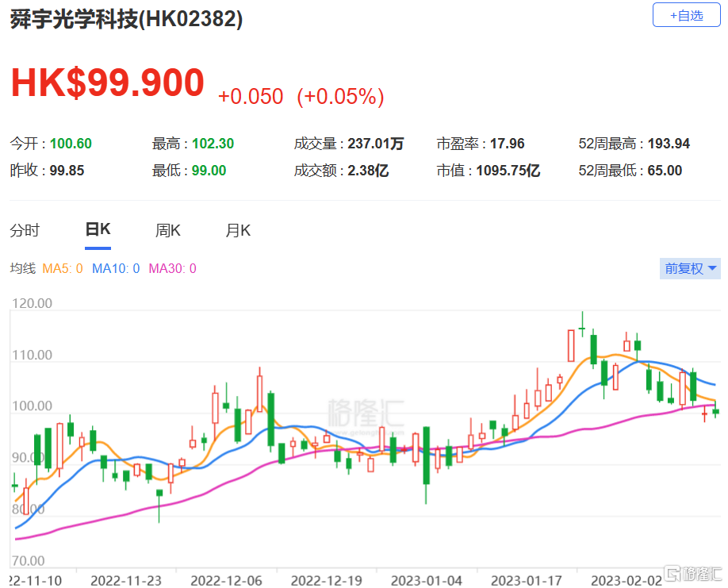The image size is (728, 588).
Task: Click the 2023-01-17 date axis label
Action: pos(527,581)
